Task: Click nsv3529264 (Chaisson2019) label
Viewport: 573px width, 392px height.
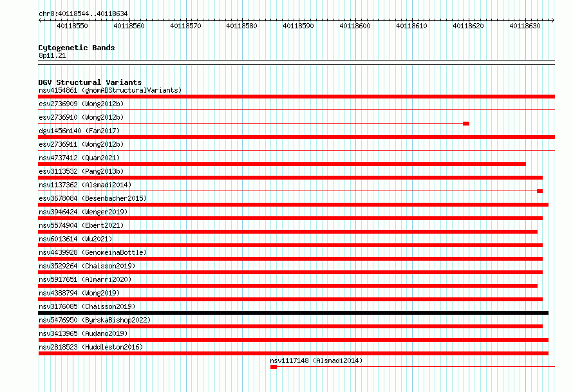Action: pyautogui.click(x=87, y=266)
